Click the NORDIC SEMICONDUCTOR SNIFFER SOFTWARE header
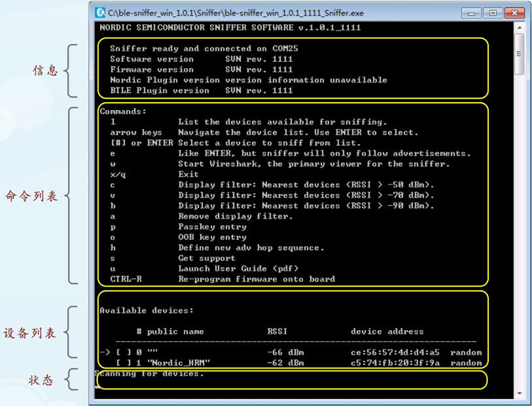 pos(230,28)
